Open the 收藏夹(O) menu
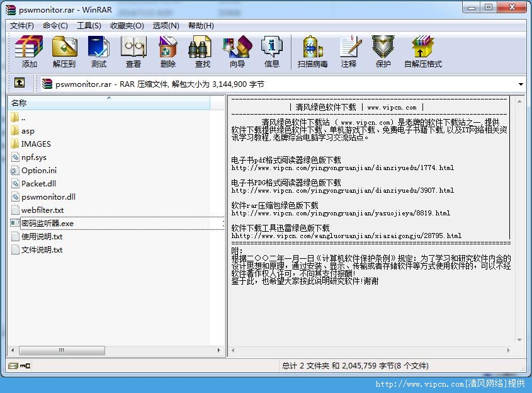Screen dimensions: 532x393 127,25
